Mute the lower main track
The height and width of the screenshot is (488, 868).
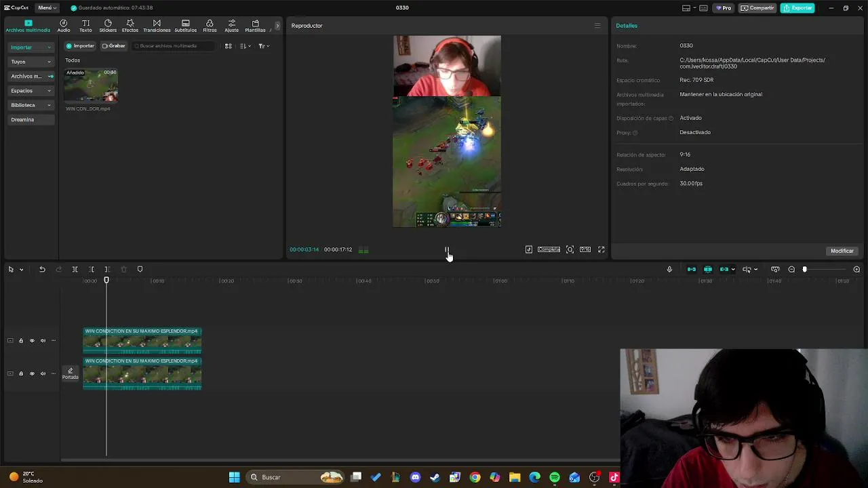click(43, 373)
